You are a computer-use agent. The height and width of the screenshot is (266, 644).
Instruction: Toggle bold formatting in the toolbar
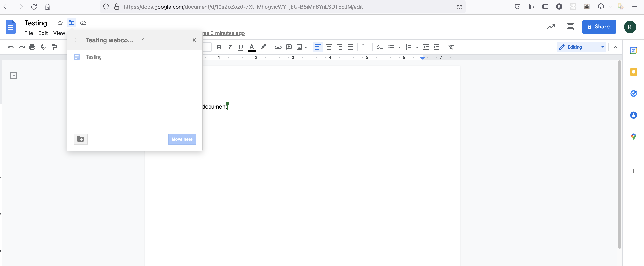tap(219, 47)
